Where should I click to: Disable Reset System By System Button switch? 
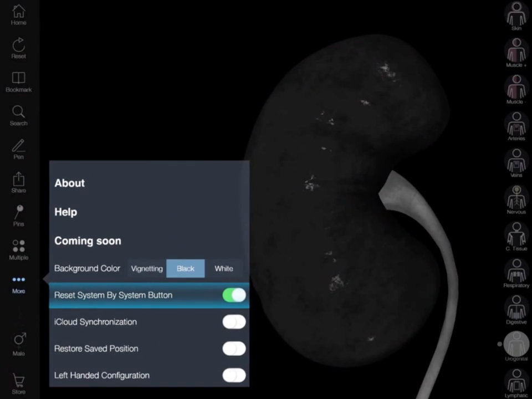point(234,295)
